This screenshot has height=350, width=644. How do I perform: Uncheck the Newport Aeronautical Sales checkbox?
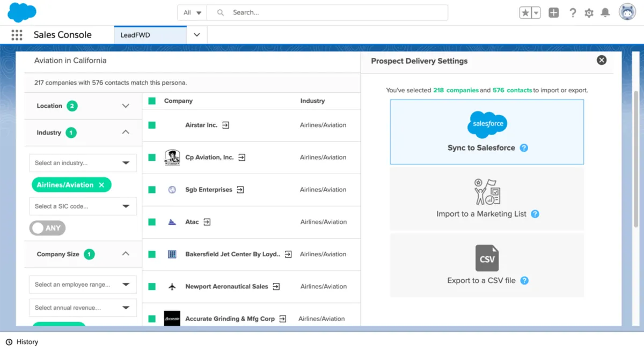[x=152, y=287]
